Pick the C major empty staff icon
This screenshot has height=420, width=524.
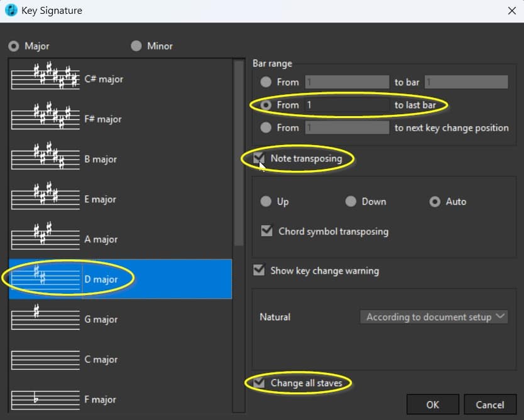(x=45, y=359)
